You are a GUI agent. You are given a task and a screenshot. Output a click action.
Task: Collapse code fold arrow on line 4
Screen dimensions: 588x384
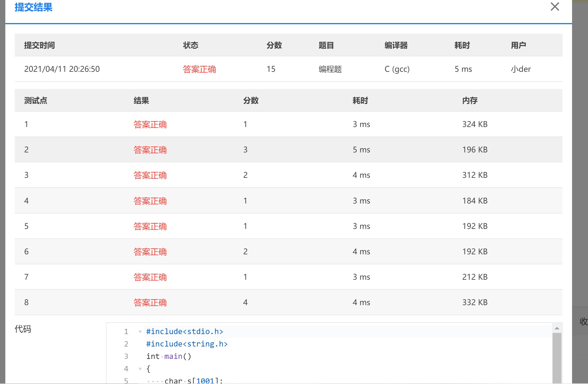[x=140, y=369]
